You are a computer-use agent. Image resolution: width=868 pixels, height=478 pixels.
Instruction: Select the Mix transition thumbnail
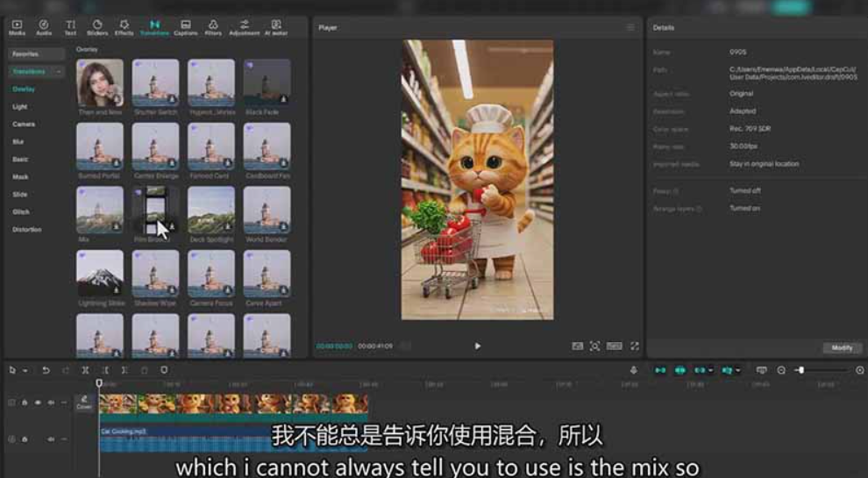[99, 209]
